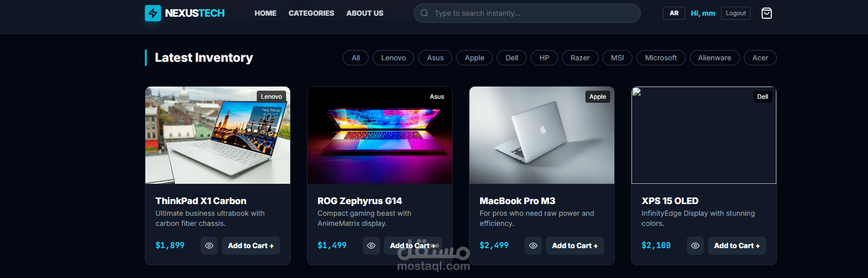
Task: Filter inventory by Alienware brand
Action: 715,58
